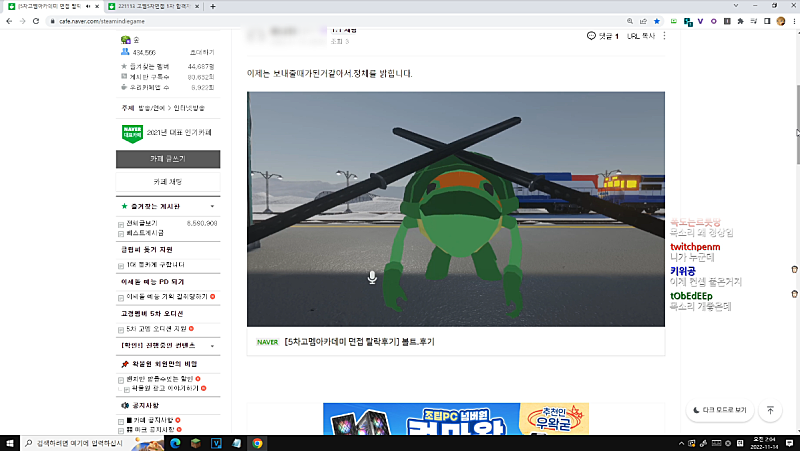Open the teal extension icon with badge

(688, 21)
